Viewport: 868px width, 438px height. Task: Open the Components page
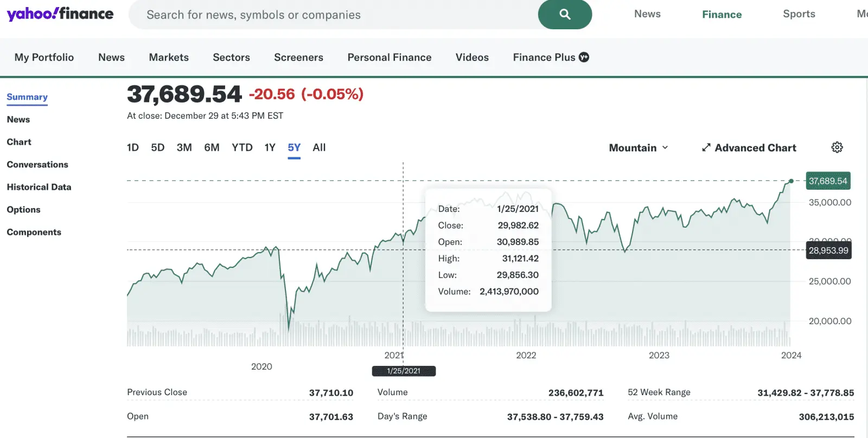(x=34, y=231)
